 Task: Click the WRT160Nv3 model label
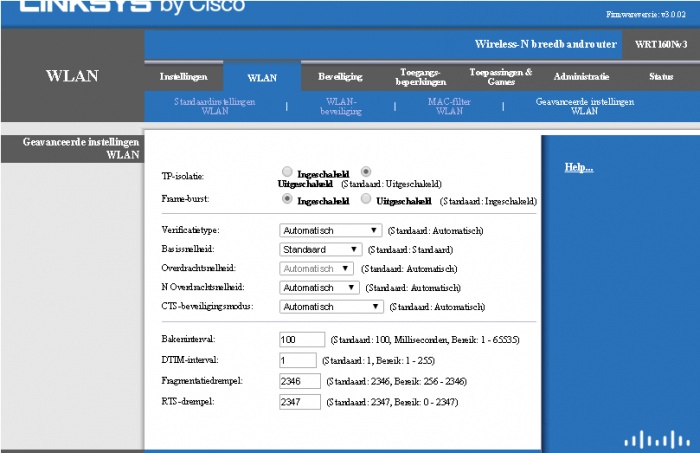coord(661,44)
